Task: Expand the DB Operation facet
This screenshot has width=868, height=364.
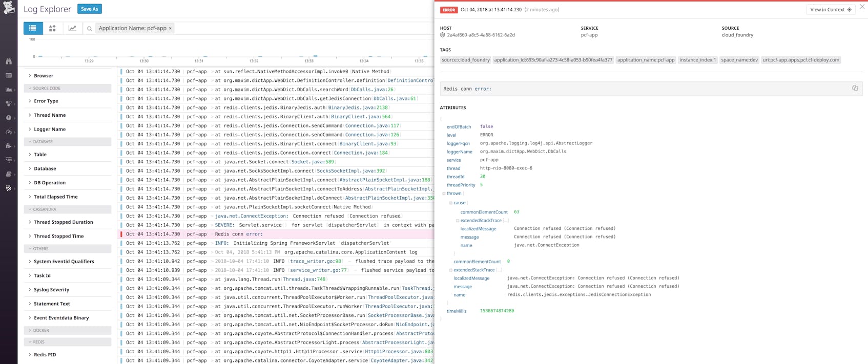Action: 67,182
